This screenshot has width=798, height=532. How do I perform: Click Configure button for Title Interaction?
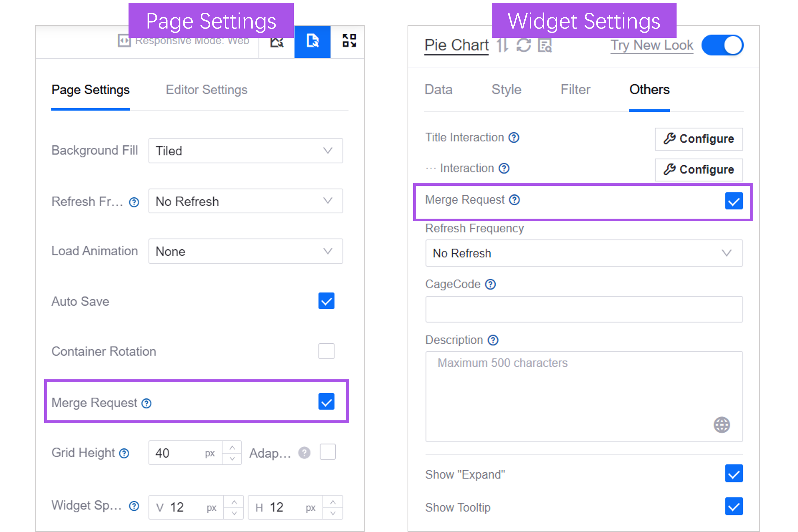699,139
